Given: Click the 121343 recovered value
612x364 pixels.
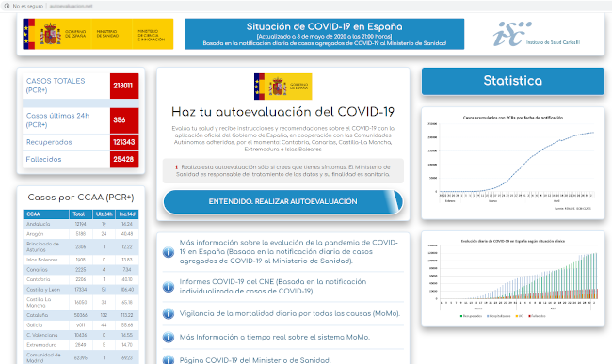Looking at the screenshot, I should pos(124,142).
